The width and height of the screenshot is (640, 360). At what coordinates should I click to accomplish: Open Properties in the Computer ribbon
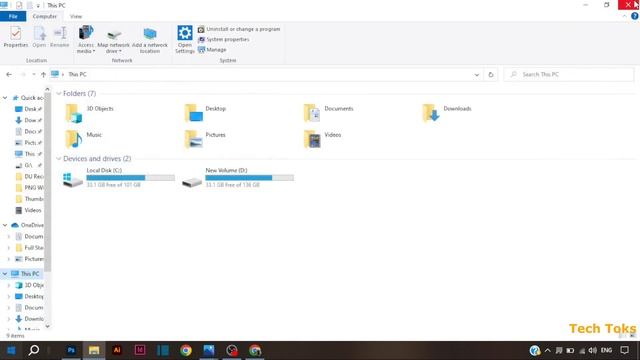coord(16,37)
